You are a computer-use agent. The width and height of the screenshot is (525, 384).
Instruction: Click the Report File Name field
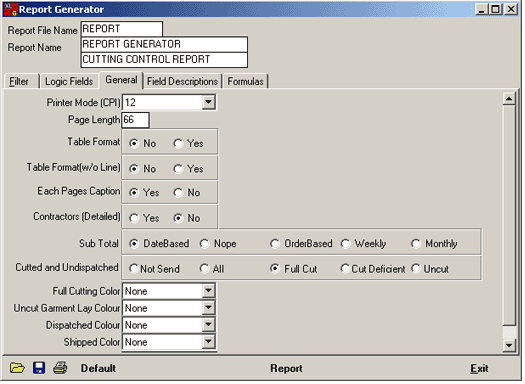[122, 29]
